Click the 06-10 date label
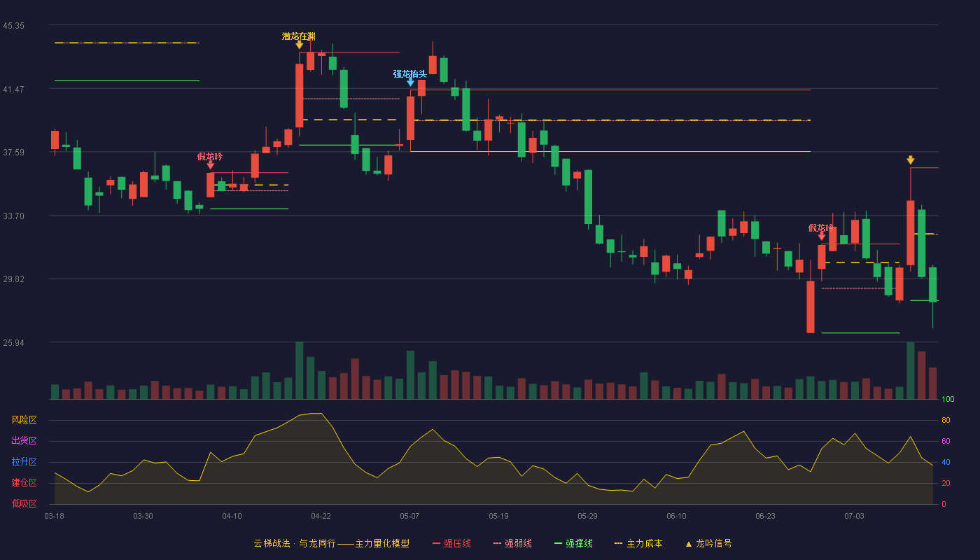 pos(676,516)
